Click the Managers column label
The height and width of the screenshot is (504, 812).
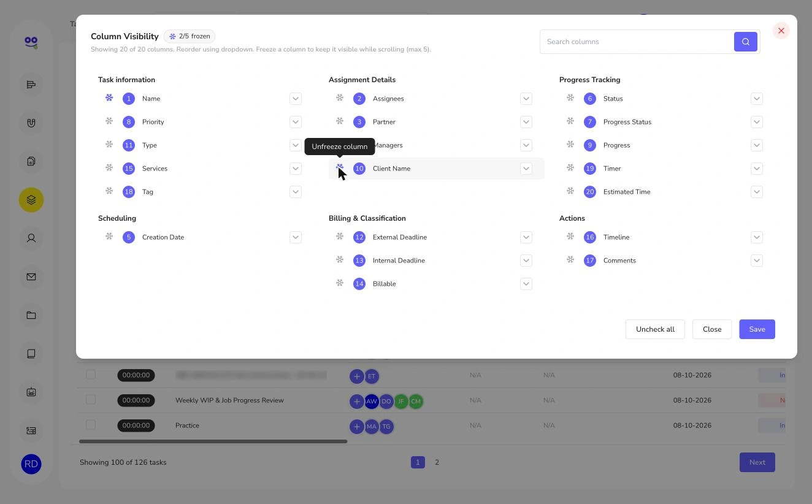pyautogui.click(x=388, y=145)
